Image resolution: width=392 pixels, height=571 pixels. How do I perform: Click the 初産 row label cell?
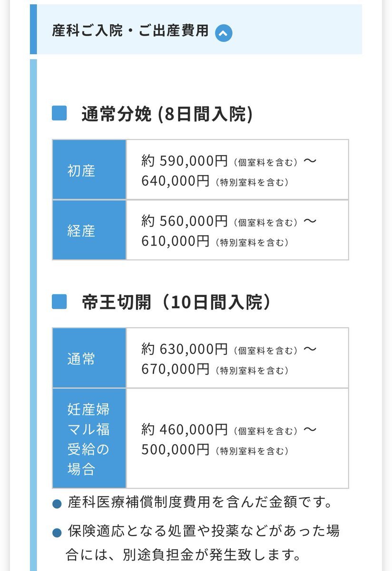pyautogui.click(x=89, y=169)
